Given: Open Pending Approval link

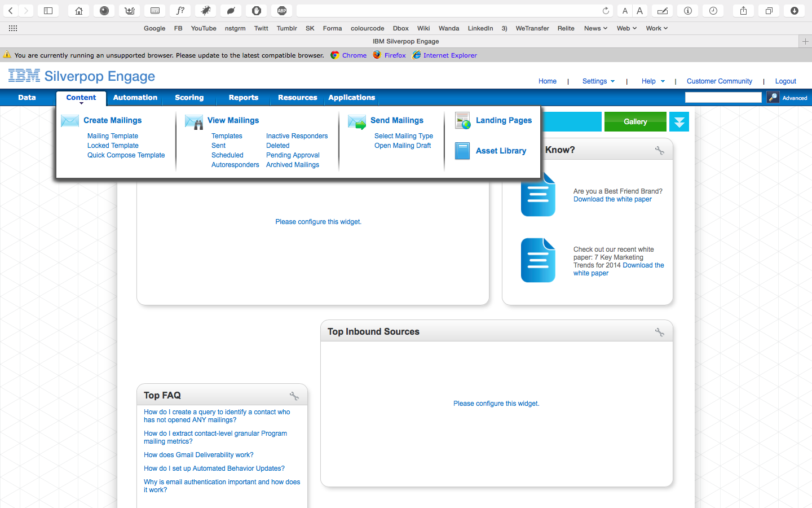Looking at the screenshot, I should (293, 155).
